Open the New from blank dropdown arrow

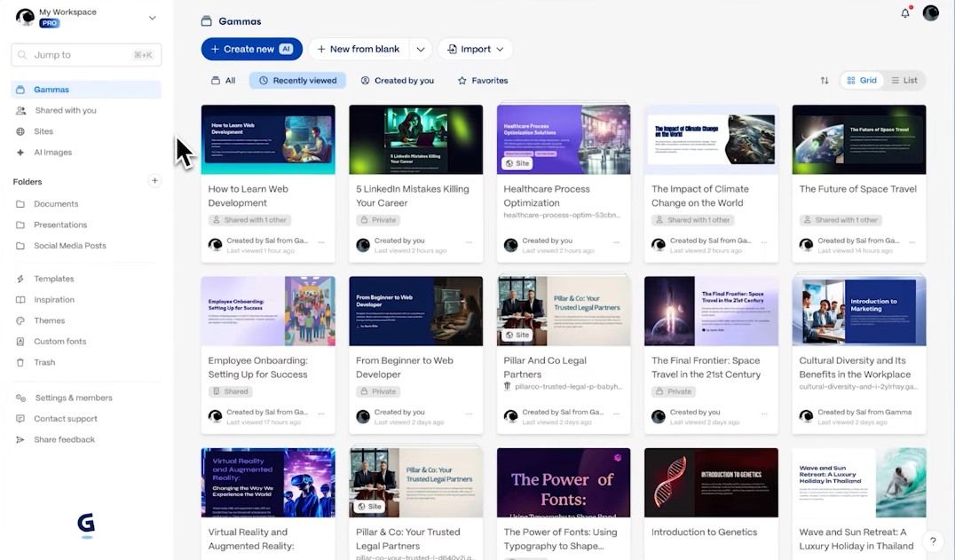(x=420, y=50)
